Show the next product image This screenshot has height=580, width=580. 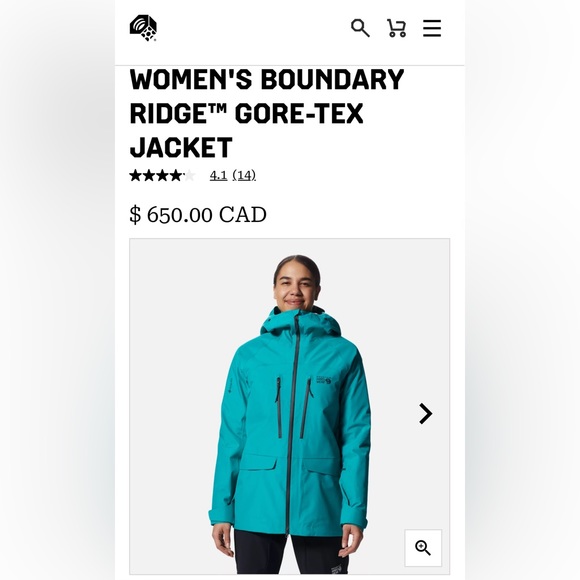[425, 414]
